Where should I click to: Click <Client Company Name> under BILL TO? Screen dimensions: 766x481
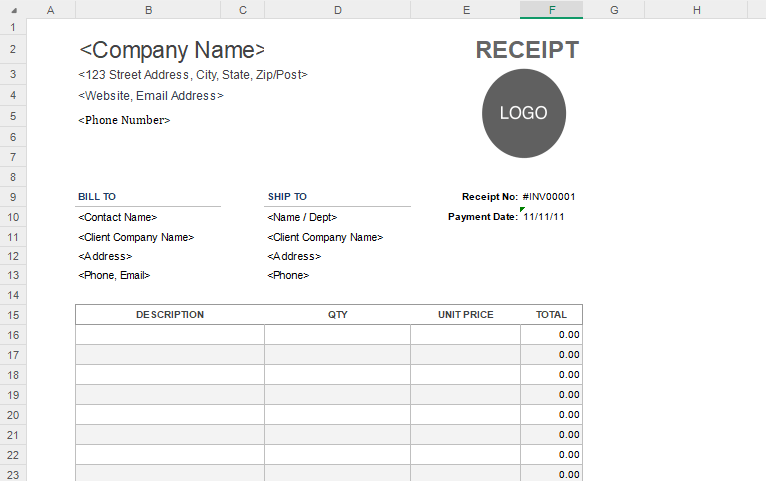[x=136, y=237]
